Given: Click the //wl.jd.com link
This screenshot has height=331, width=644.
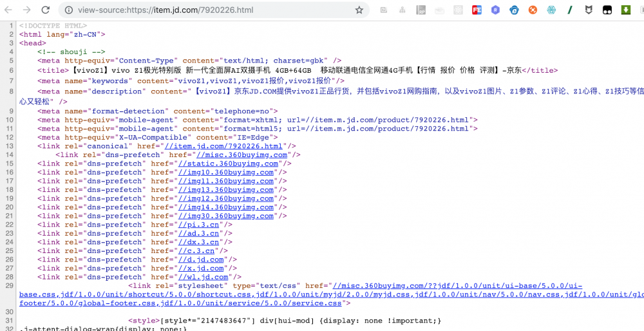Looking at the screenshot, I should pyautogui.click(x=204, y=277).
